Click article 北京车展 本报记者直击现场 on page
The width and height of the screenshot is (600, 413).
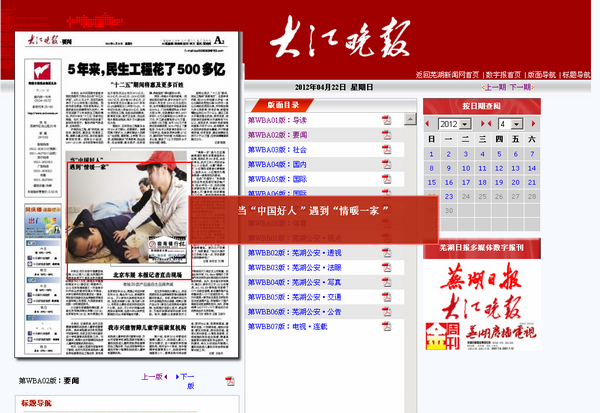tap(148, 274)
